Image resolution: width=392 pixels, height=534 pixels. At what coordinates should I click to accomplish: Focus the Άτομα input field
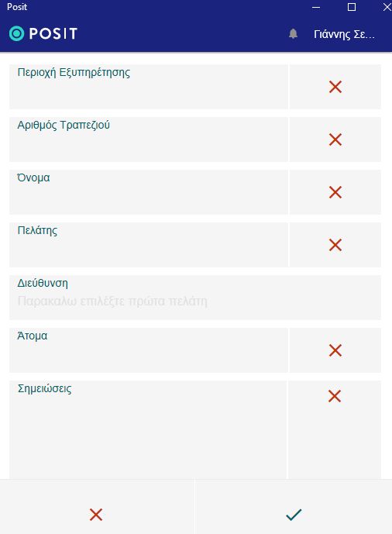coord(149,350)
